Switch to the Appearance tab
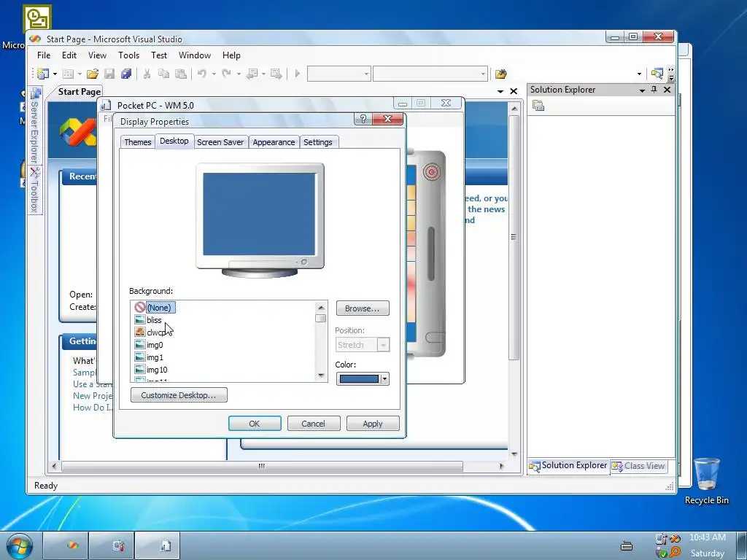 (274, 142)
